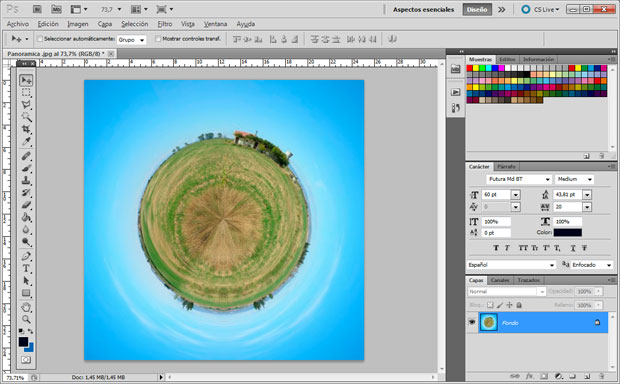This screenshot has height=384, width=620.
Task: Open the Filtro menu
Action: coord(164,24)
